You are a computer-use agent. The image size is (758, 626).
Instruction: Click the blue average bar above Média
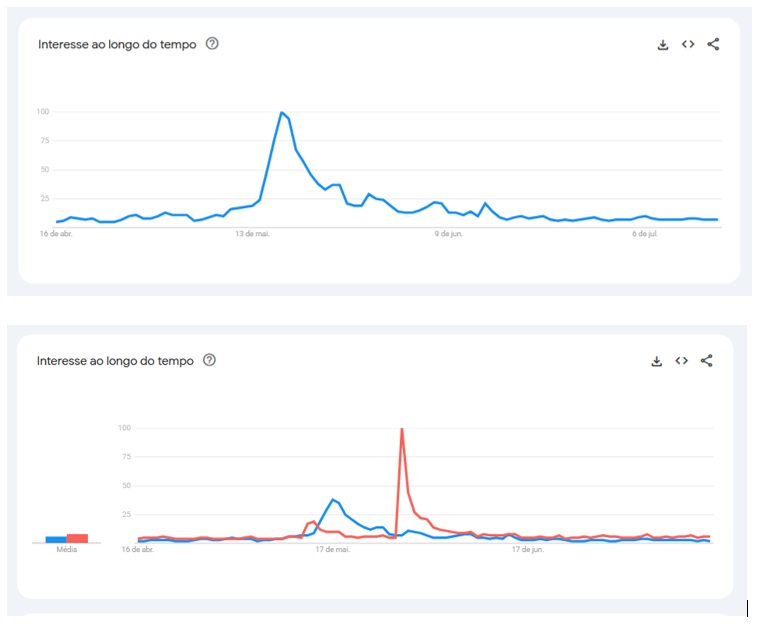click(x=56, y=539)
